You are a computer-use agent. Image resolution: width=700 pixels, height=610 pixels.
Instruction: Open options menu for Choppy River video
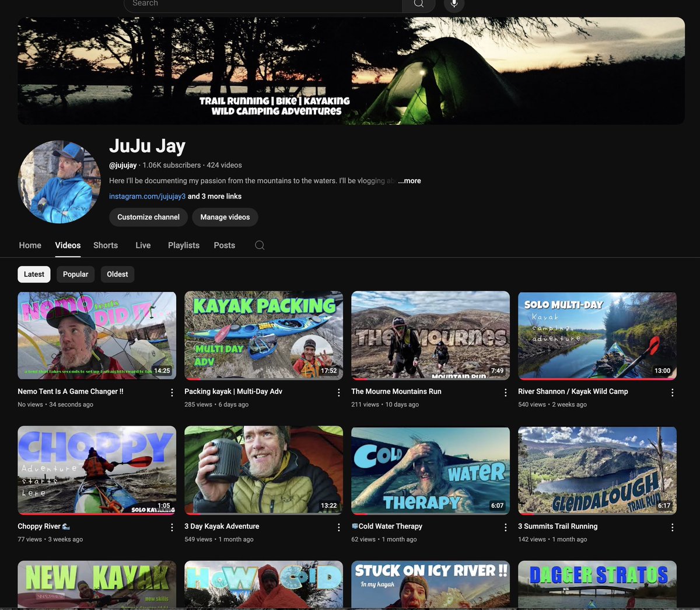tap(172, 528)
